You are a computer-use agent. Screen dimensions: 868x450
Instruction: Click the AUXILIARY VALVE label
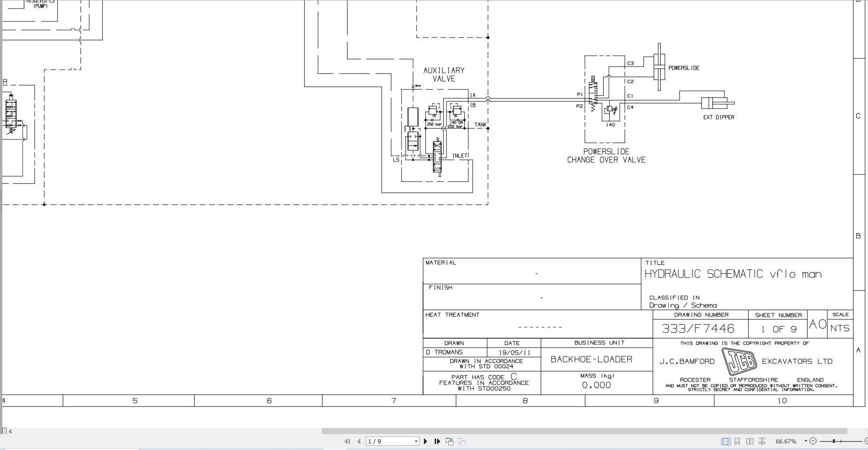pyautogui.click(x=444, y=74)
